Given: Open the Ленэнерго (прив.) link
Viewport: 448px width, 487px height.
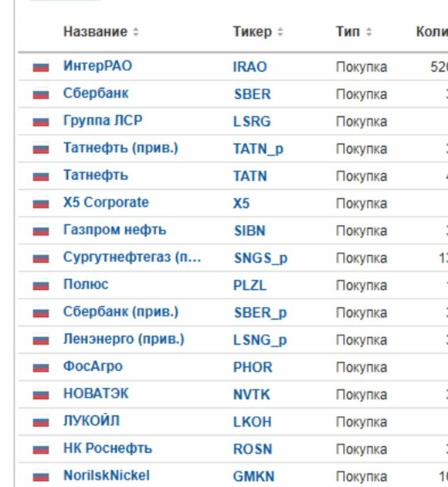Looking at the screenshot, I should click(x=124, y=339).
